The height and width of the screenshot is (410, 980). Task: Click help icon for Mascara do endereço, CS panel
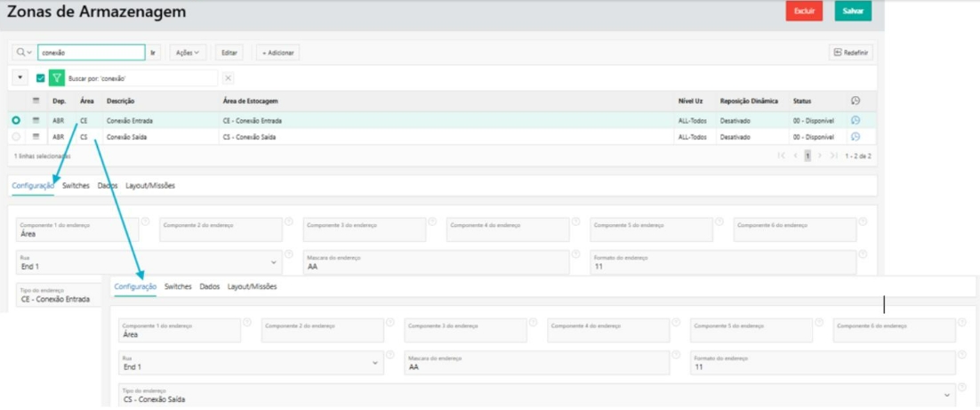click(x=677, y=354)
